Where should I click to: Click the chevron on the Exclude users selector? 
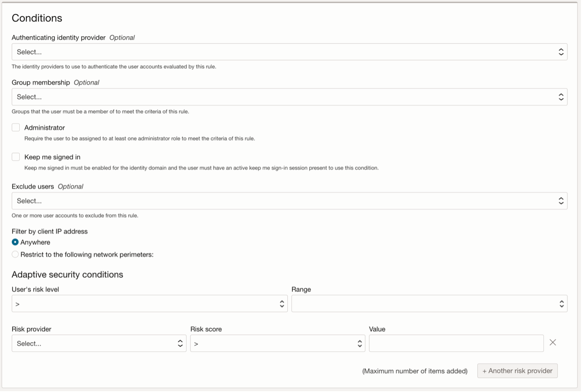pos(562,200)
